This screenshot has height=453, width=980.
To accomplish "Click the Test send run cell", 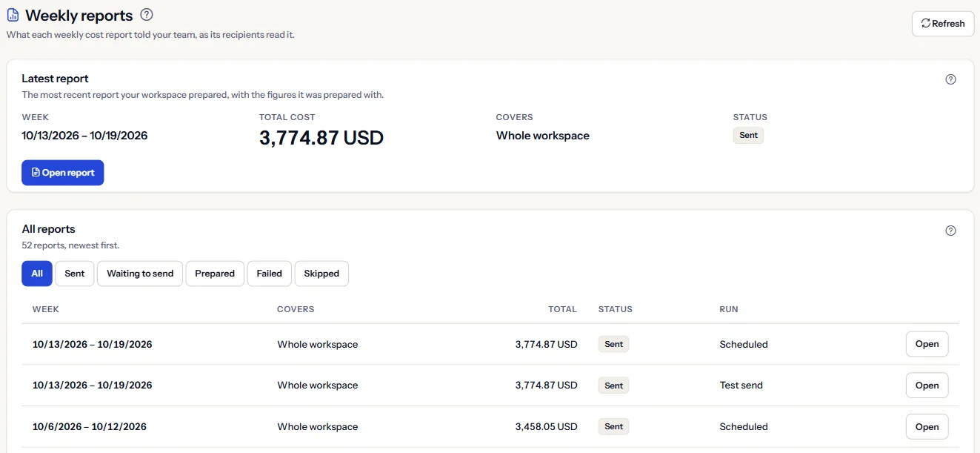I will coord(741,386).
